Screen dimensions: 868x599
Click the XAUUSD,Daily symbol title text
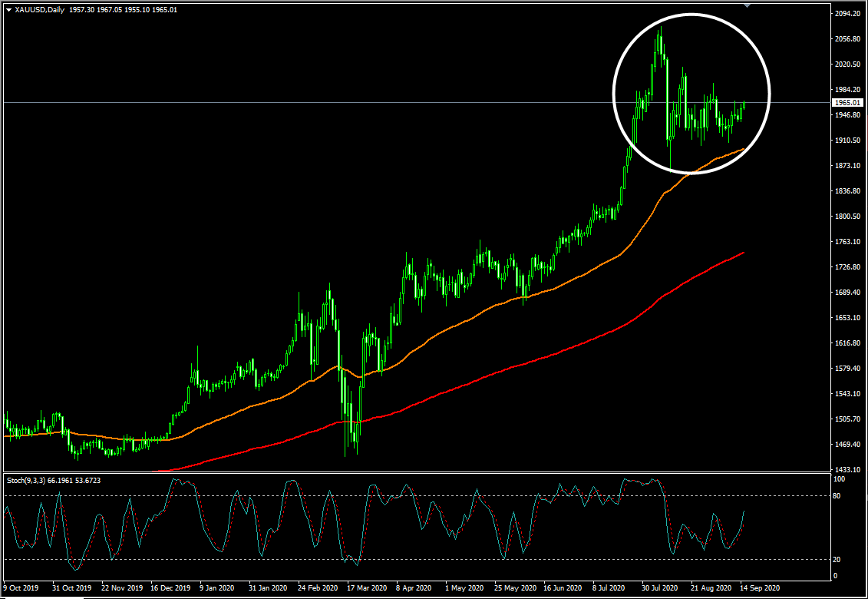click(x=38, y=10)
